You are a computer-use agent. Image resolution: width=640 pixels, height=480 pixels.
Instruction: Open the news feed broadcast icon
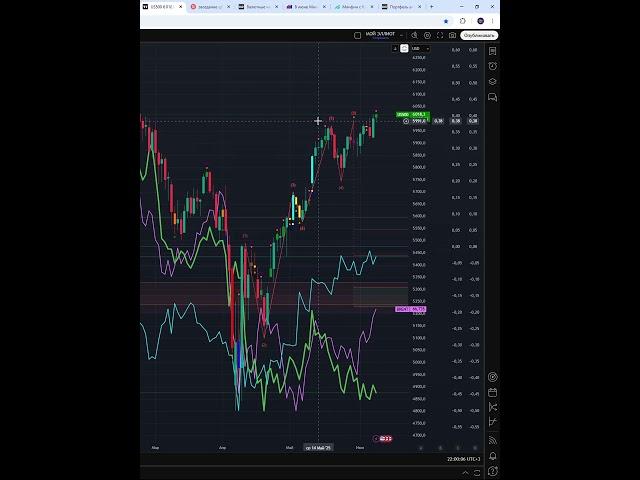tap(493, 440)
